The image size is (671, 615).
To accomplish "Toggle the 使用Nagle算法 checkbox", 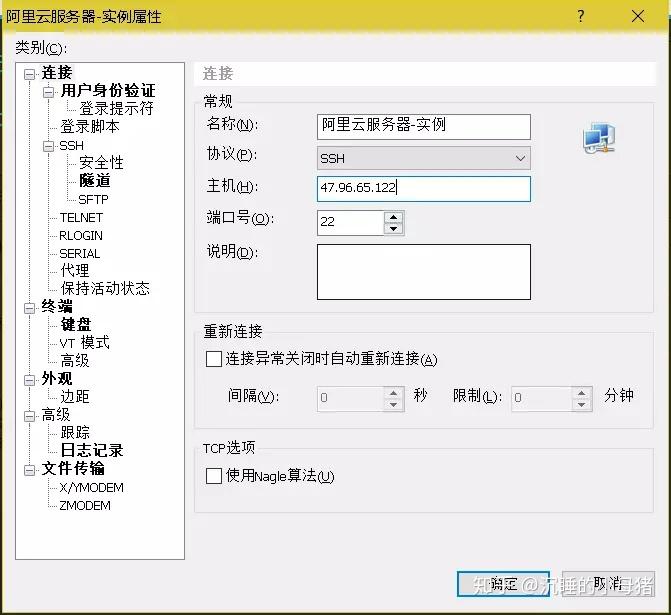I will coord(214,475).
